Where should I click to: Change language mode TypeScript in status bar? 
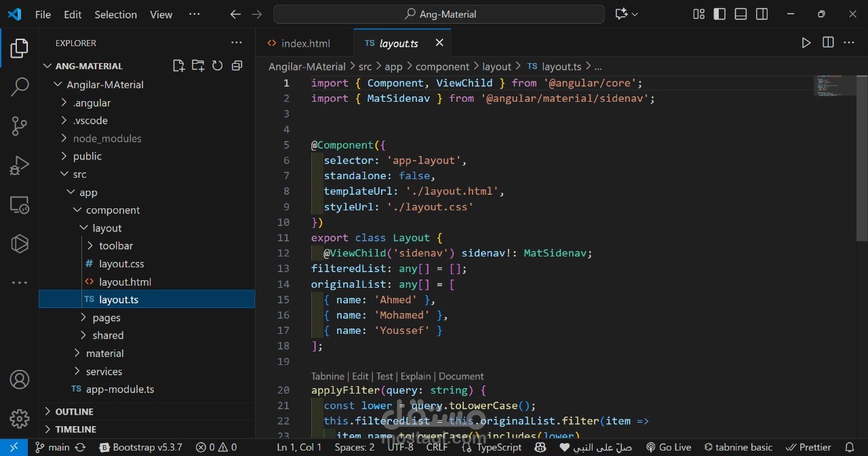[x=498, y=447]
